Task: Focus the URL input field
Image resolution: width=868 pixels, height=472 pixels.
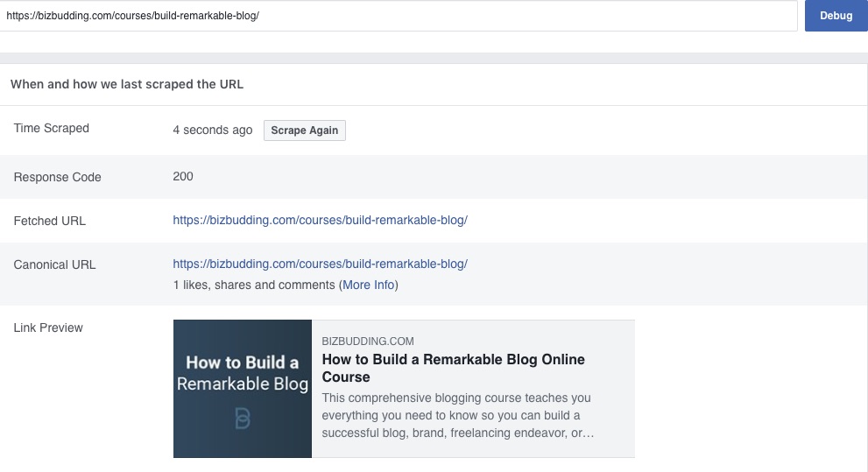Action: [x=399, y=16]
